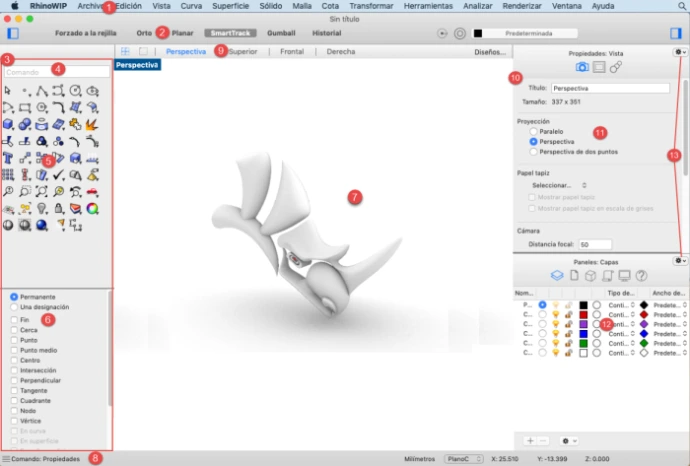
Task: Open the Propiedades panel gear menu
Action: pyautogui.click(x=680, y=52)
